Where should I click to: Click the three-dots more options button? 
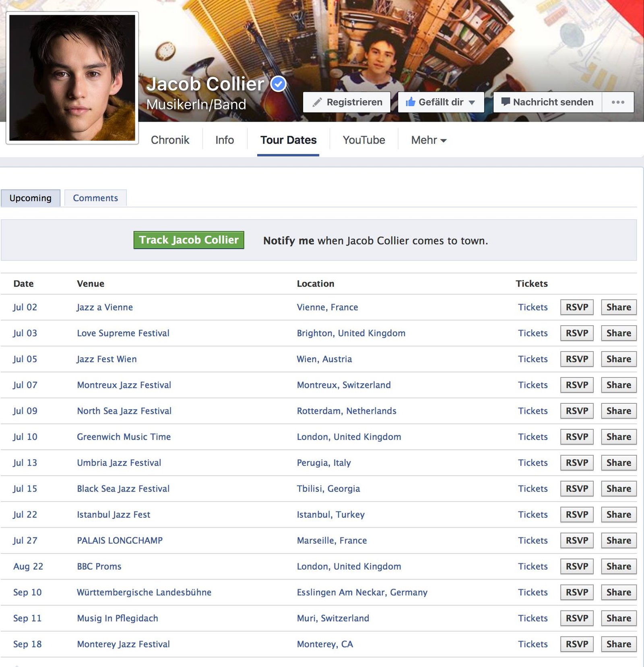tap(618, 102)
